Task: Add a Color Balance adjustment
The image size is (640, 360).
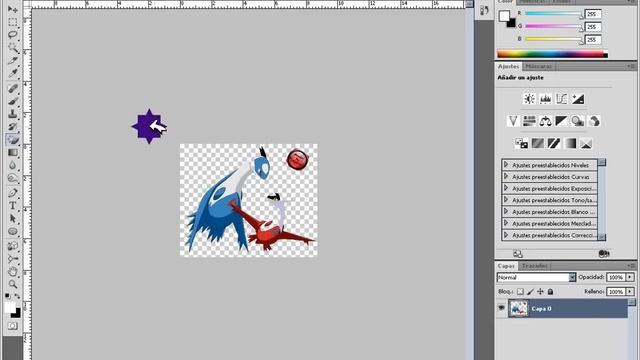Action: point(545,121)
